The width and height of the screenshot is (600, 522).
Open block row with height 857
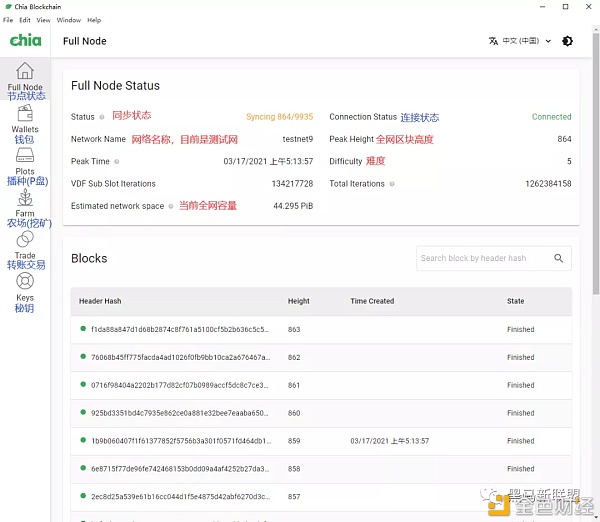321,497
